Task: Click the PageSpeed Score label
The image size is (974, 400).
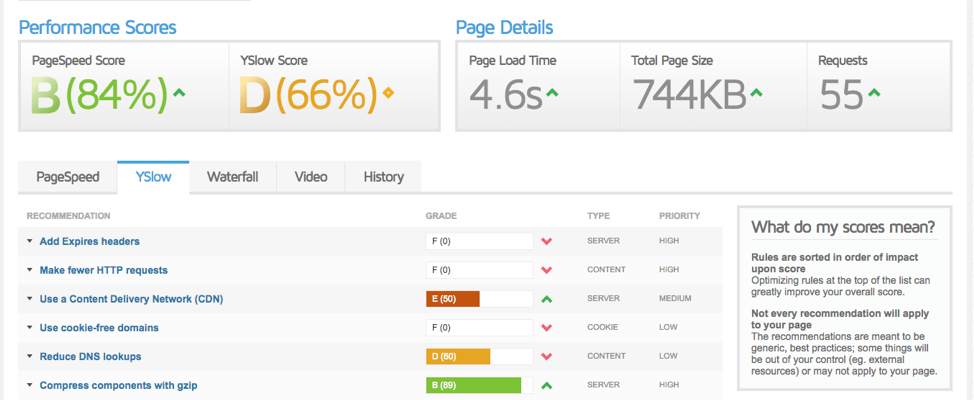Action: point(78,61)
